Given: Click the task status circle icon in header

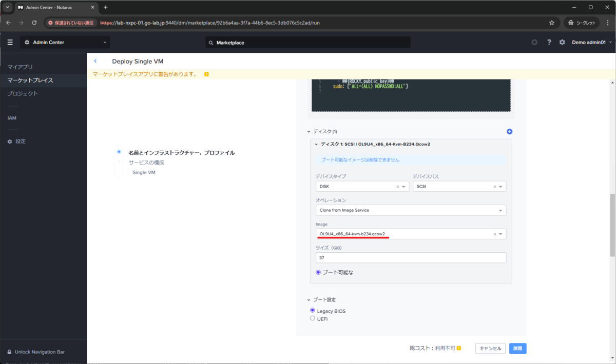Looking at the screenshot, I should tap(534, 42).
